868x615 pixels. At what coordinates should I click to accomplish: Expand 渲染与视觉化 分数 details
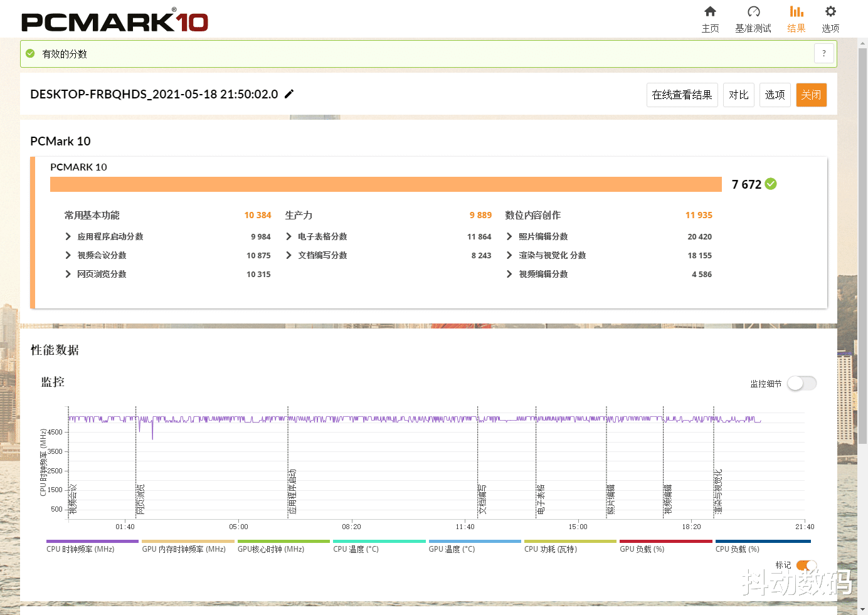509,255
